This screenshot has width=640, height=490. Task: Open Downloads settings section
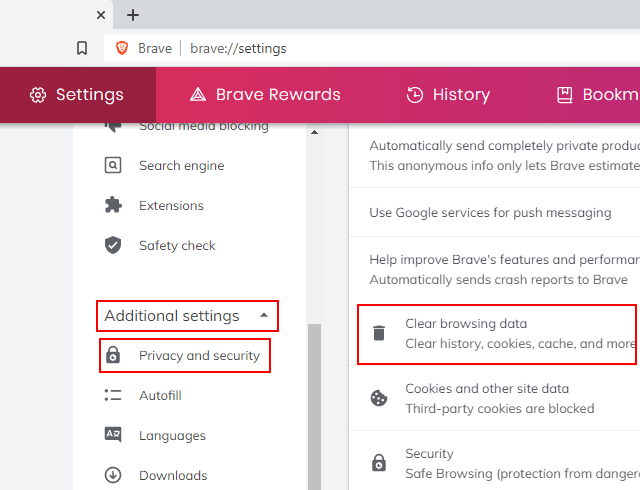(173, 475)
